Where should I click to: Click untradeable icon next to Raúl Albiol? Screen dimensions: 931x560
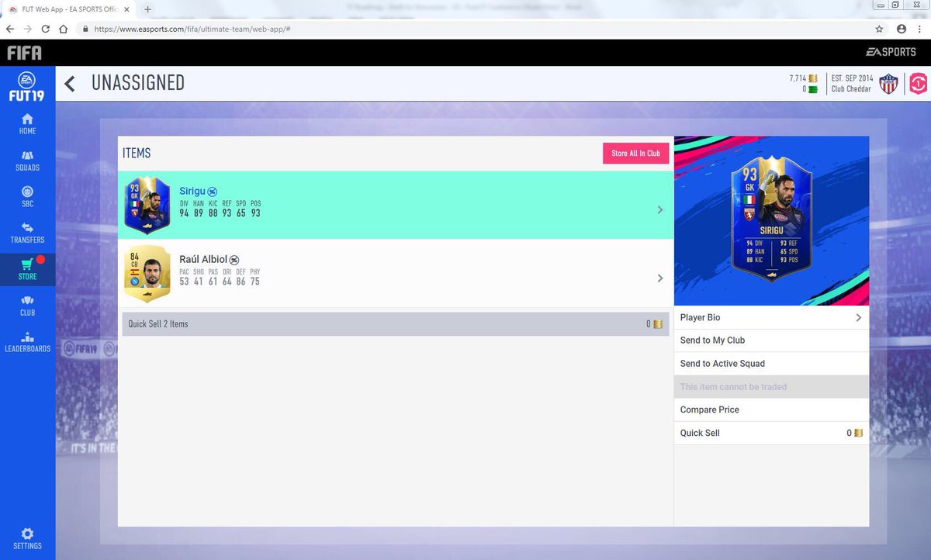234,259
